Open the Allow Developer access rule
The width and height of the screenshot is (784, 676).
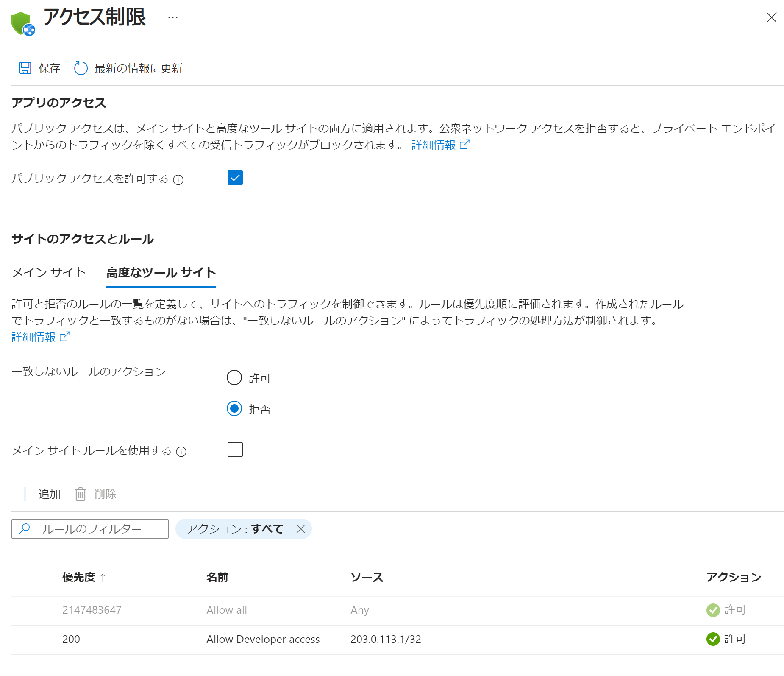[263, 640]
